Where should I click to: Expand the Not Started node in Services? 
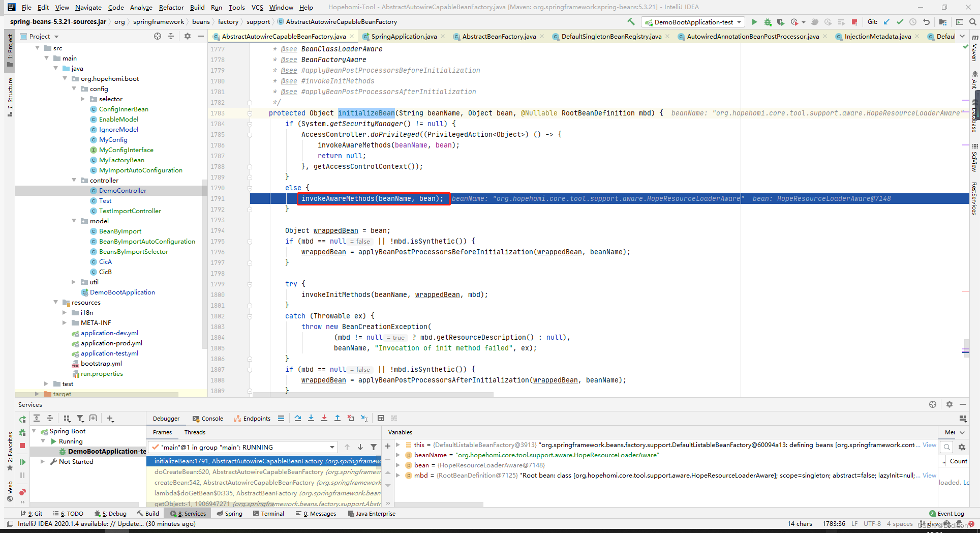43,461
